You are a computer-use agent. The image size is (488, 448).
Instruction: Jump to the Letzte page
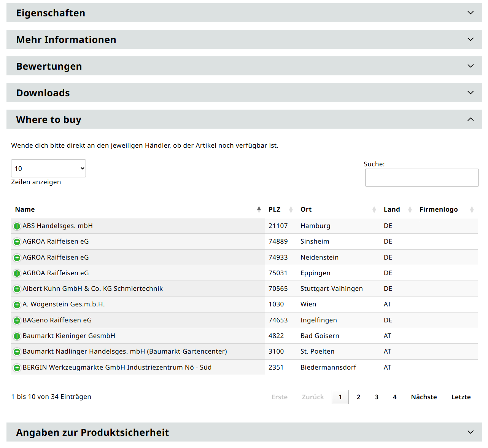461,397
